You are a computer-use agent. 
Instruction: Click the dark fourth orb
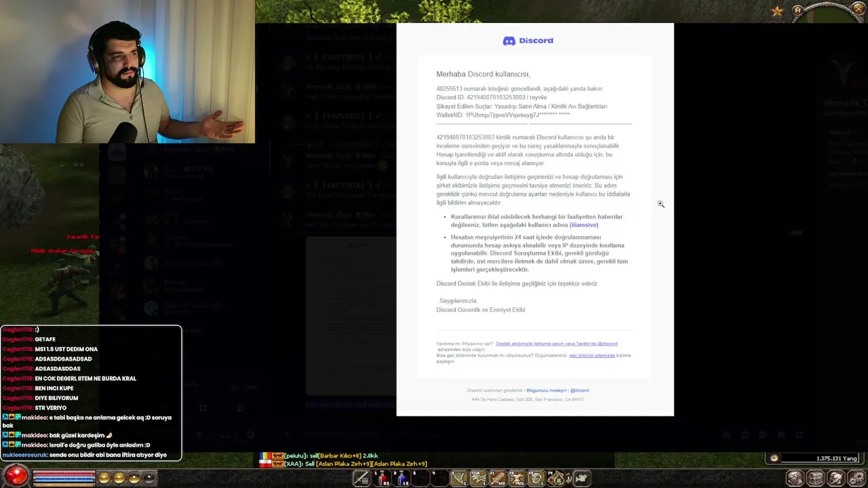point(149,478)
